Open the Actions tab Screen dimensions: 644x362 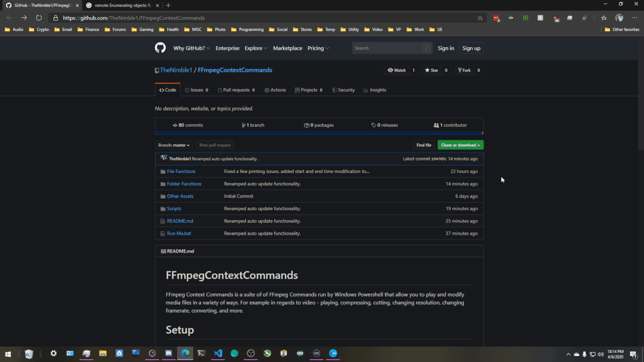[275, 90]
